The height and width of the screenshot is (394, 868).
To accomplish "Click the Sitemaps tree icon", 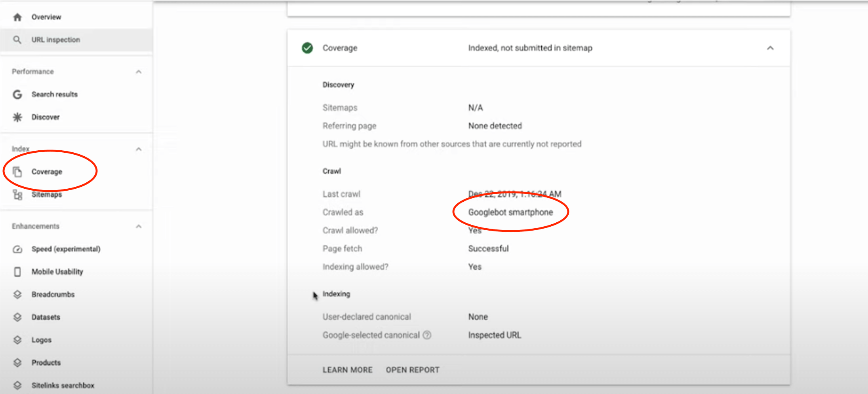I will [x=17, y=195].
